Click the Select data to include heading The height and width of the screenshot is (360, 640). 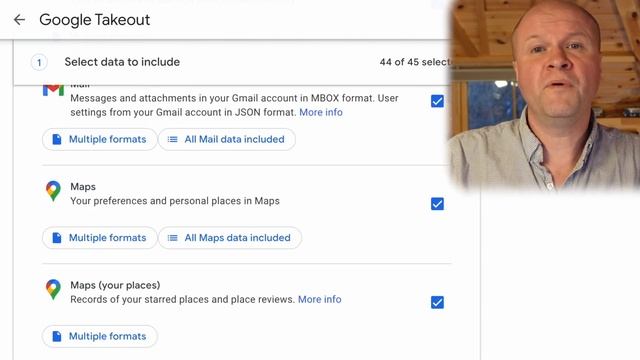coord(122,62)
